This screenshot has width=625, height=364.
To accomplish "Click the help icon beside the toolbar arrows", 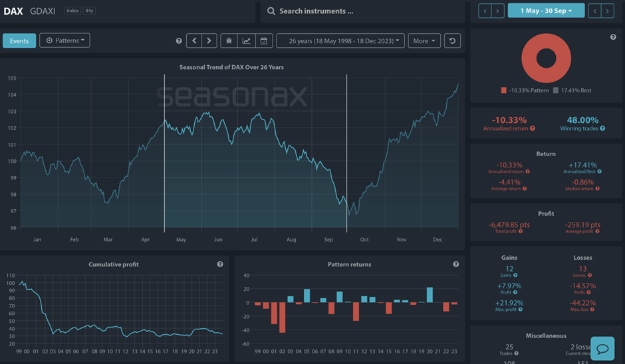I will click(179, 41).
